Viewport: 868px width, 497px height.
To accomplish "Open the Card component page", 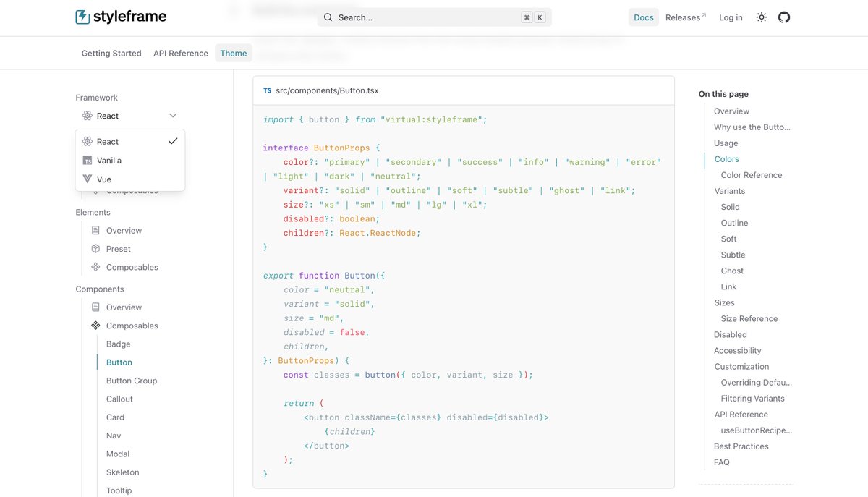I will tap(115, 417).
